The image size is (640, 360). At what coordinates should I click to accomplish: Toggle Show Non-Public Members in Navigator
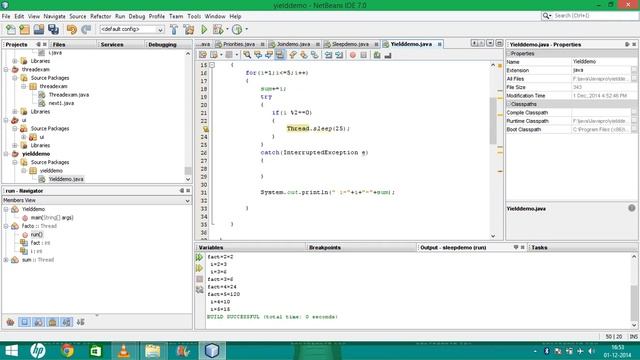pos(52,322)
